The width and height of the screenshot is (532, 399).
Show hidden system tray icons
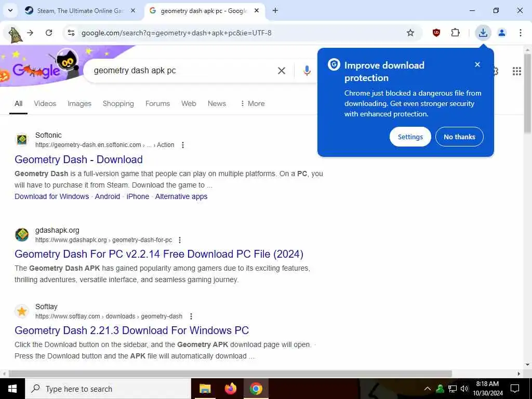[428, 389]
